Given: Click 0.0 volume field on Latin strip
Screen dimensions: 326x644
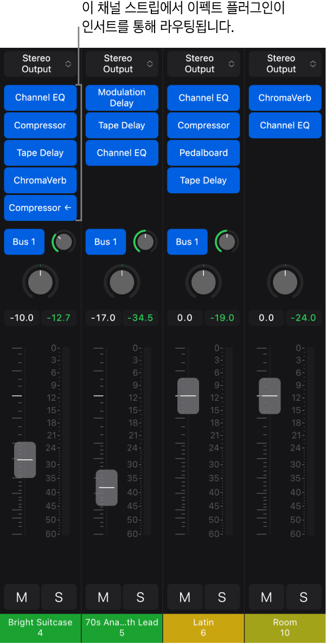Looking at the screenshot, I should click(185, 318).
